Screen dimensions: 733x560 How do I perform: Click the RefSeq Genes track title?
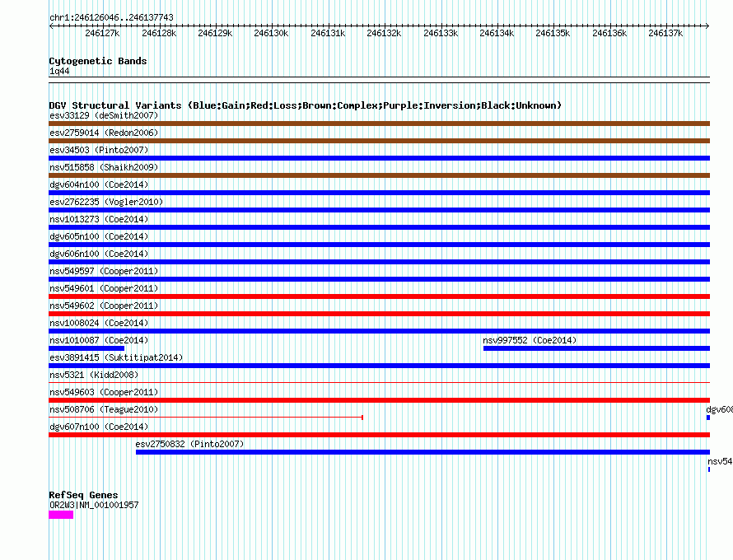click(x=83, y=495)
